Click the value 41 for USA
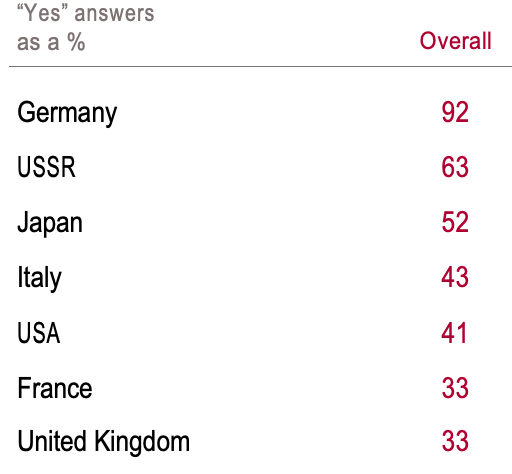The height and width of the screenshot is (474, 512). 454,333
